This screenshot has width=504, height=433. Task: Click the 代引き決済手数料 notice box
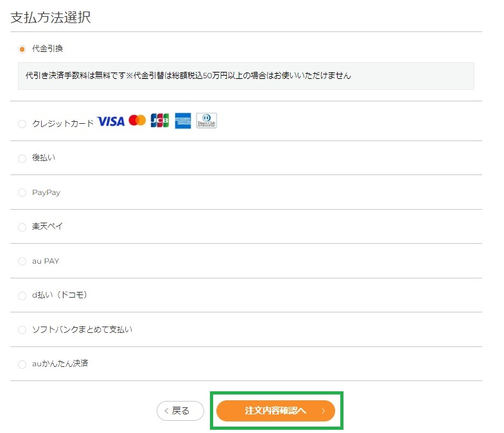(246, 76)
